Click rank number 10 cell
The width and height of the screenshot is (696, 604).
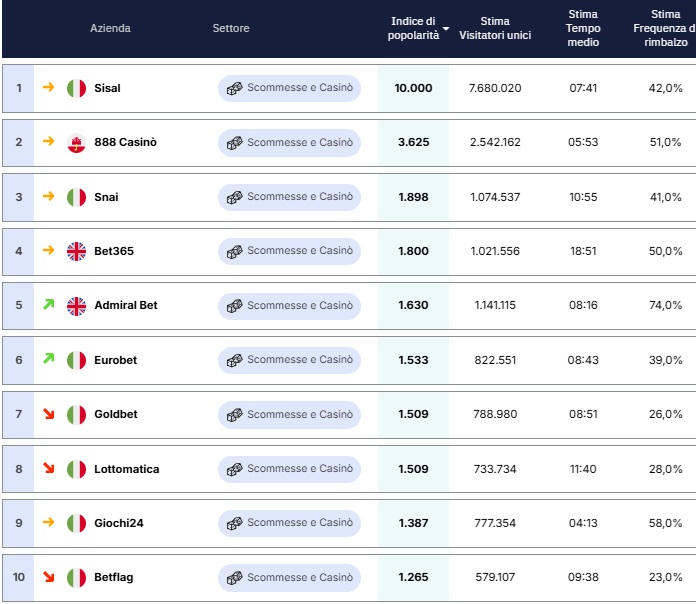tap(19, 577)
